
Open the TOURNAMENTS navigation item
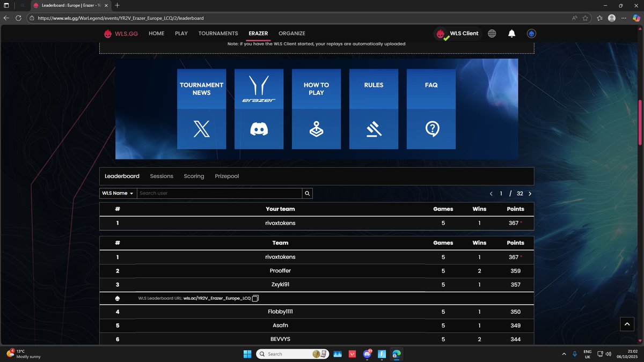(x=218, y=33)
